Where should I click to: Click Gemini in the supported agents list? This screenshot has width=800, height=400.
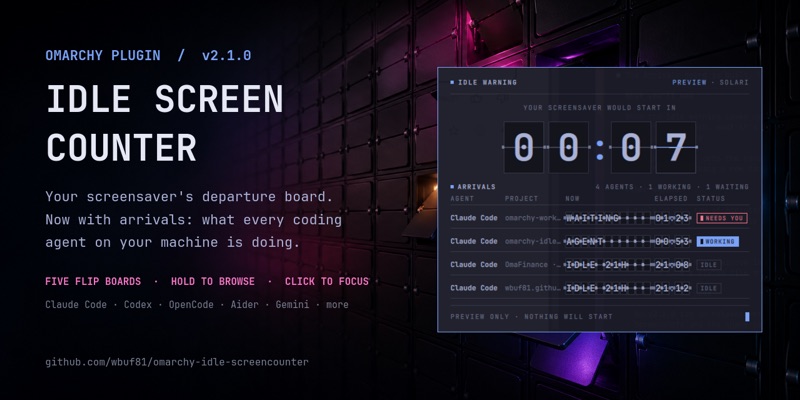coord(292,305)
